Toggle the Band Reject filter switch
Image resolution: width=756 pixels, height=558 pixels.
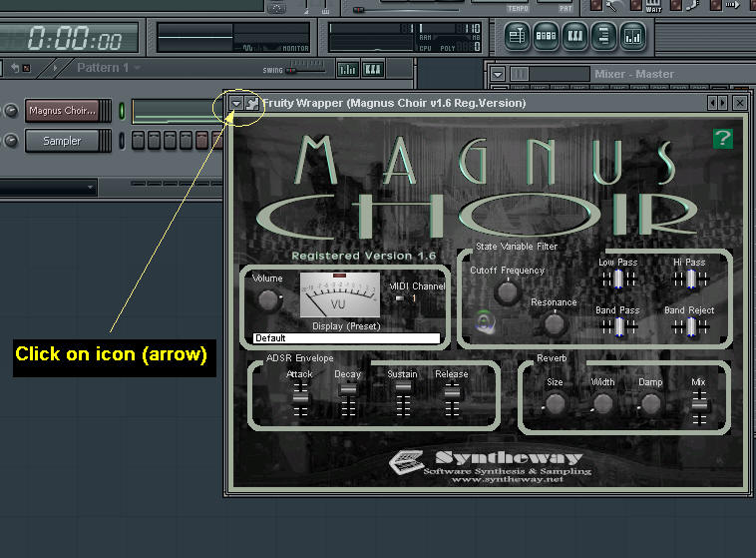[x=691, y=326]
